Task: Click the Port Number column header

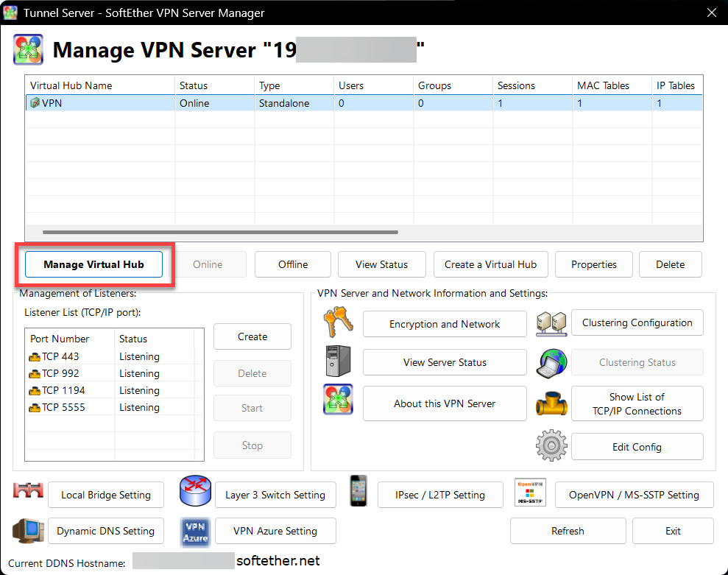Action: pos(70,339)
